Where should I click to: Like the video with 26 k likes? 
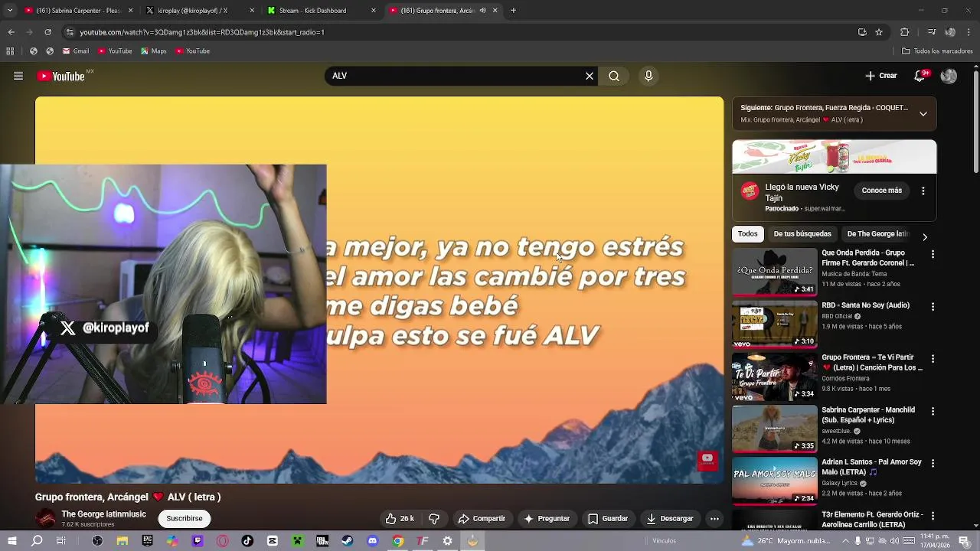pos(400,519)
